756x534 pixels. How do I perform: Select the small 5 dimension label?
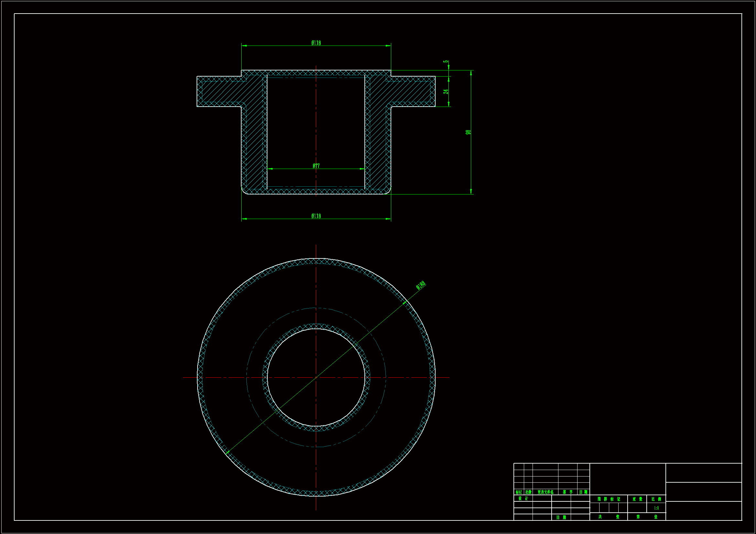point(446,61)
